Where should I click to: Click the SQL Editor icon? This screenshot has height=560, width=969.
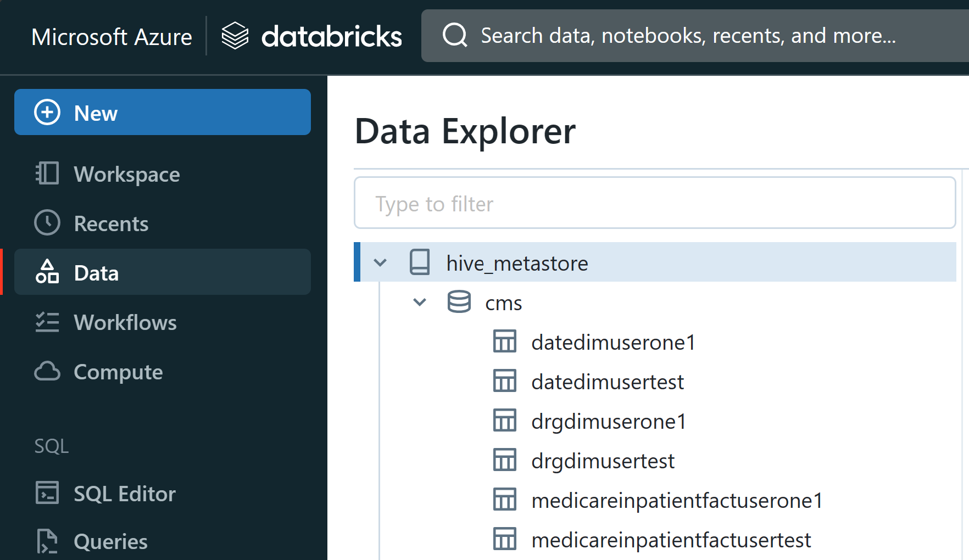click(x=47, y=493)
